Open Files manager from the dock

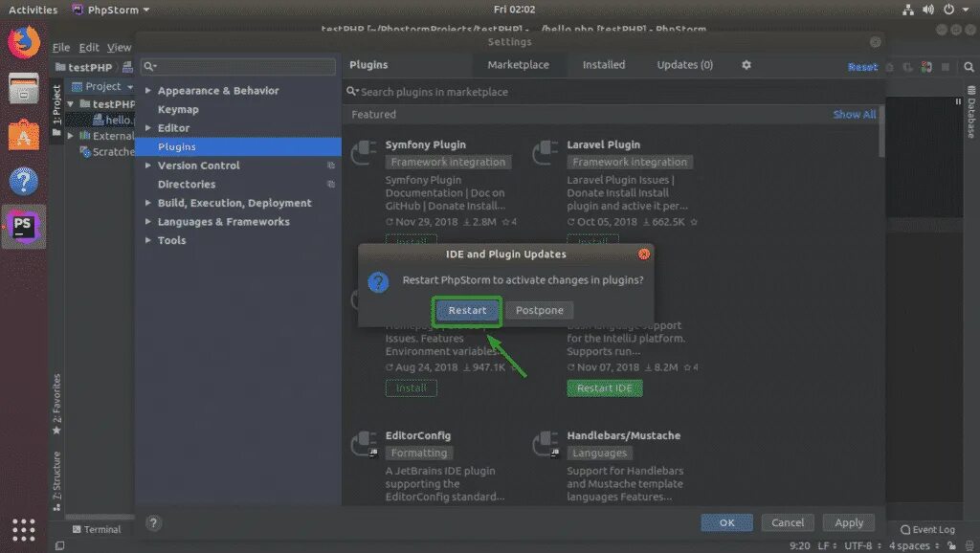pos(24,88)
